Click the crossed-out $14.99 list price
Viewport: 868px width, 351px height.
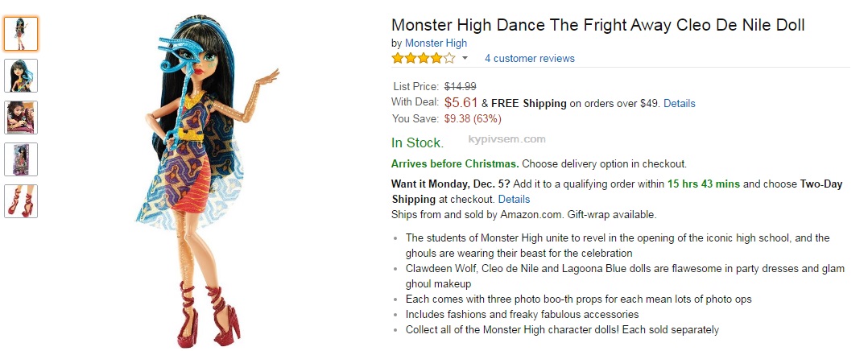(x=461, y=87)
